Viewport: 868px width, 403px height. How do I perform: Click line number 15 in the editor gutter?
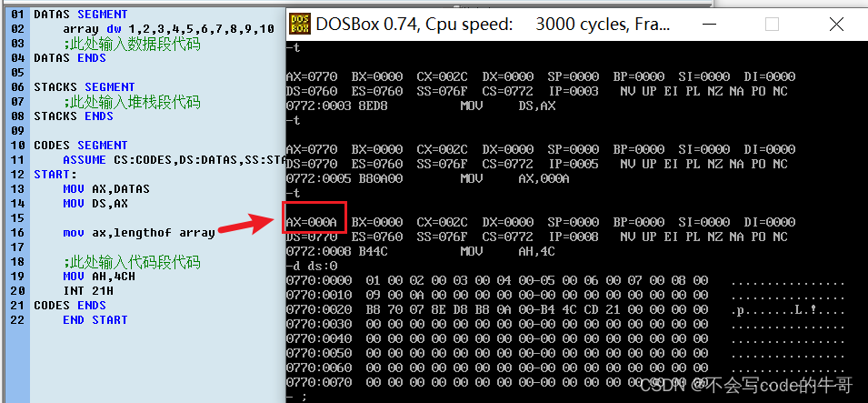click(17, 217)
